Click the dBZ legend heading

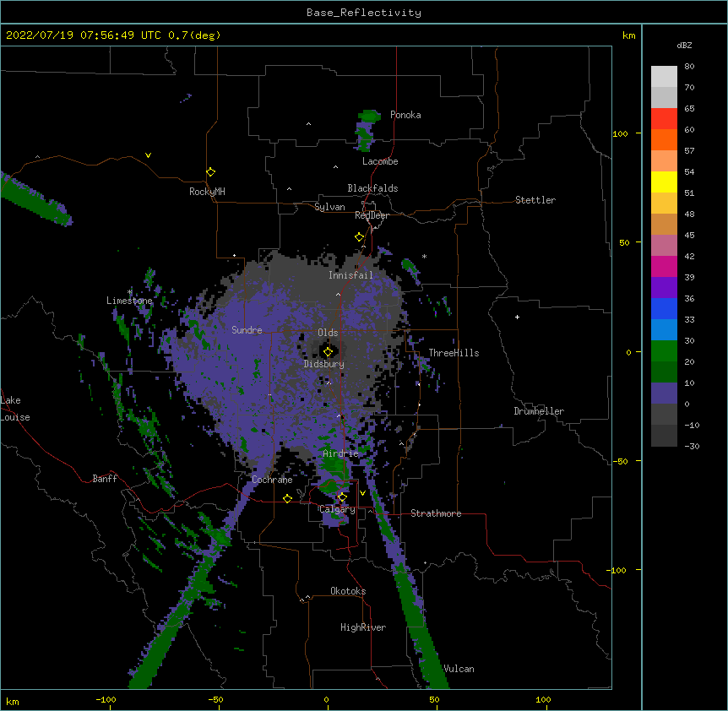click(x=684, y=46)
